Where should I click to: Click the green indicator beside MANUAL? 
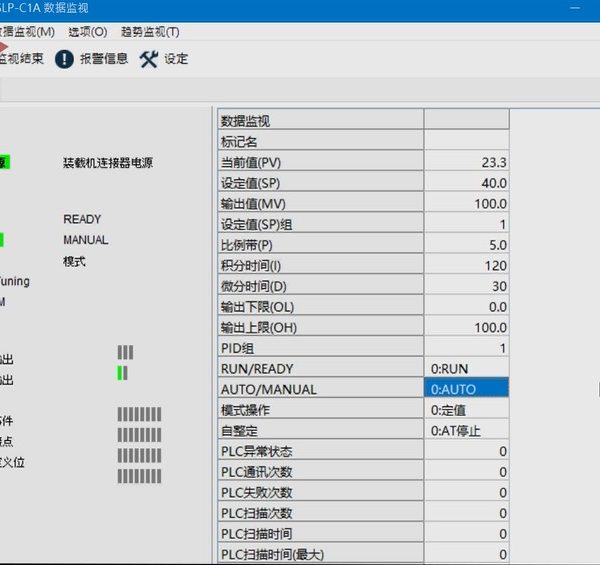2,240
